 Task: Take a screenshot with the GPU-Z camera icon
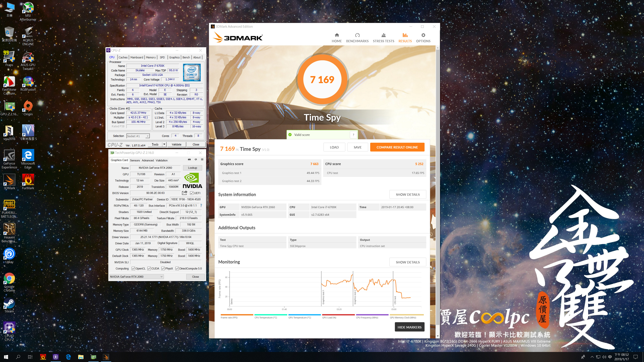pos(189,159)
